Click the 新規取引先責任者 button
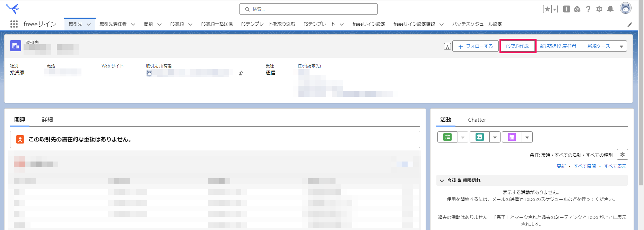 558,46
